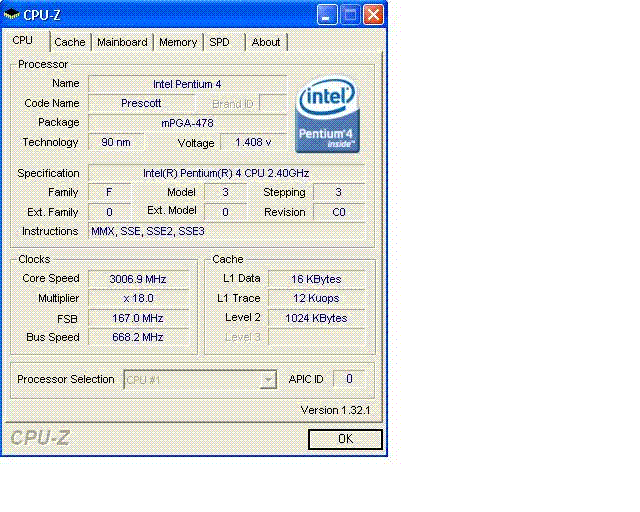Click the CPU-Z watermark logo at bottom
This screenshot has height=512, width=640.
click(x=40, y=438)
